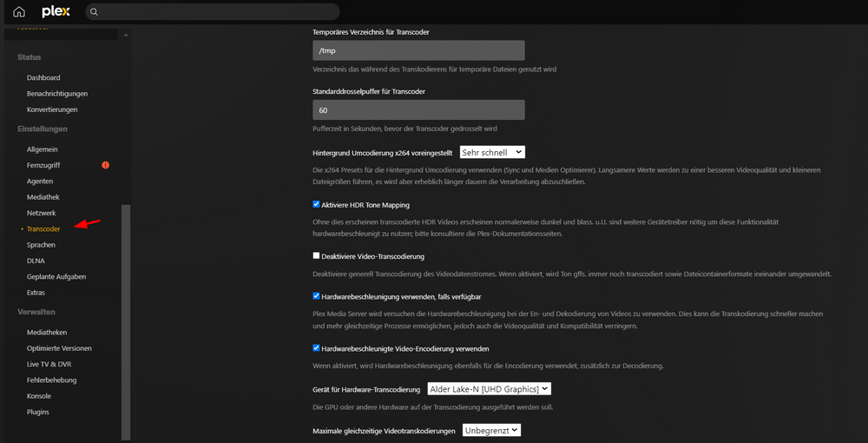Open the Alder Lake-N device dropdown
Image resolution: width=868 pixels, height=443 pixels.
coord(490,389)
